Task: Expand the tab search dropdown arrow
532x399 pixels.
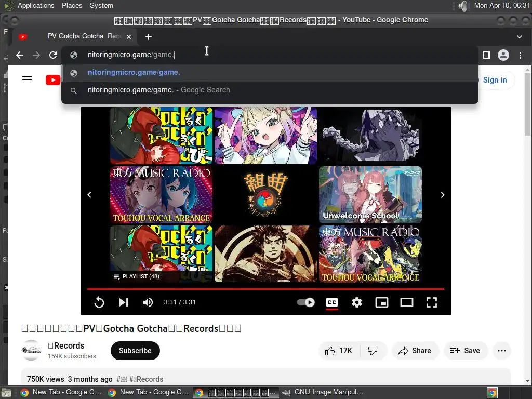Action: [x=519, y=37]
